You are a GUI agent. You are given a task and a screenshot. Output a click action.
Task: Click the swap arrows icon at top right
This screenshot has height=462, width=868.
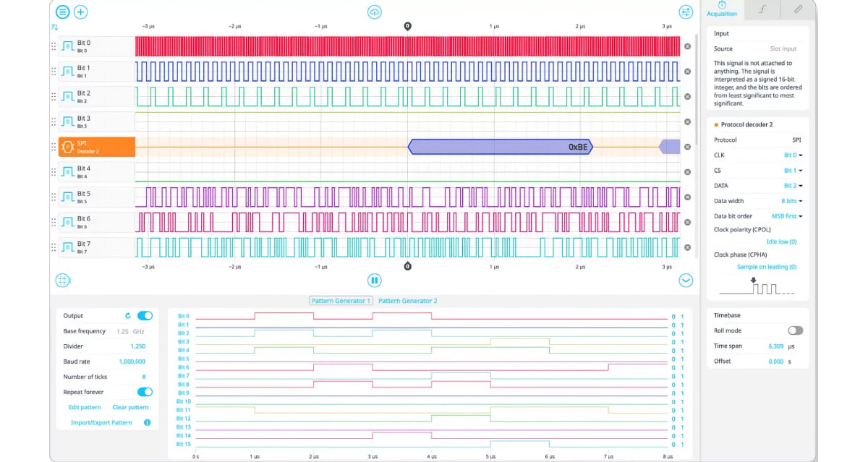[686, 12]
